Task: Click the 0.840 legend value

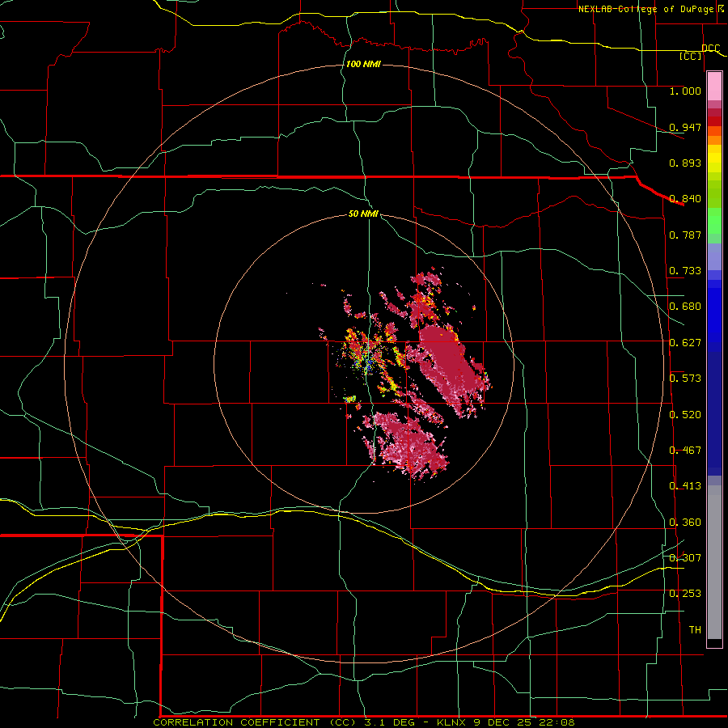Action: [685, 199]
